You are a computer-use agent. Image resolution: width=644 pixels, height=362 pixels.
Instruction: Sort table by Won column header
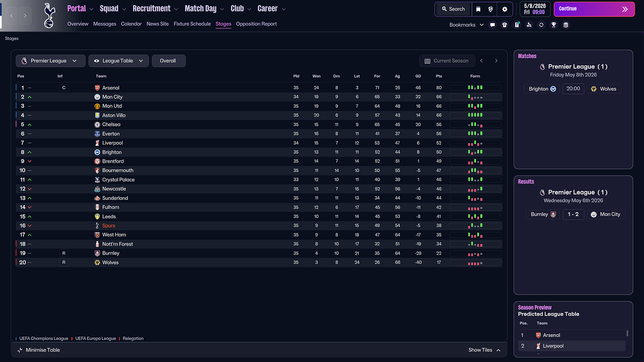click(316, 76)
